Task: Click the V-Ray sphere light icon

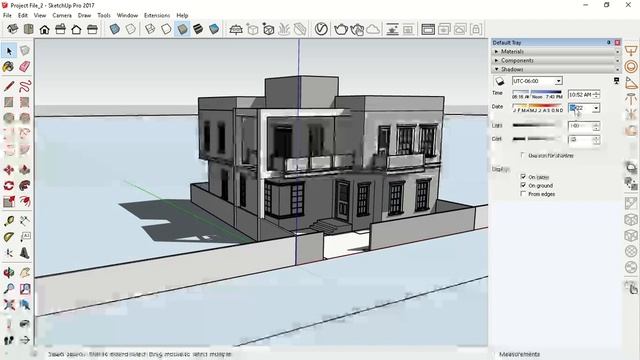Action: (x=631, y=67)
